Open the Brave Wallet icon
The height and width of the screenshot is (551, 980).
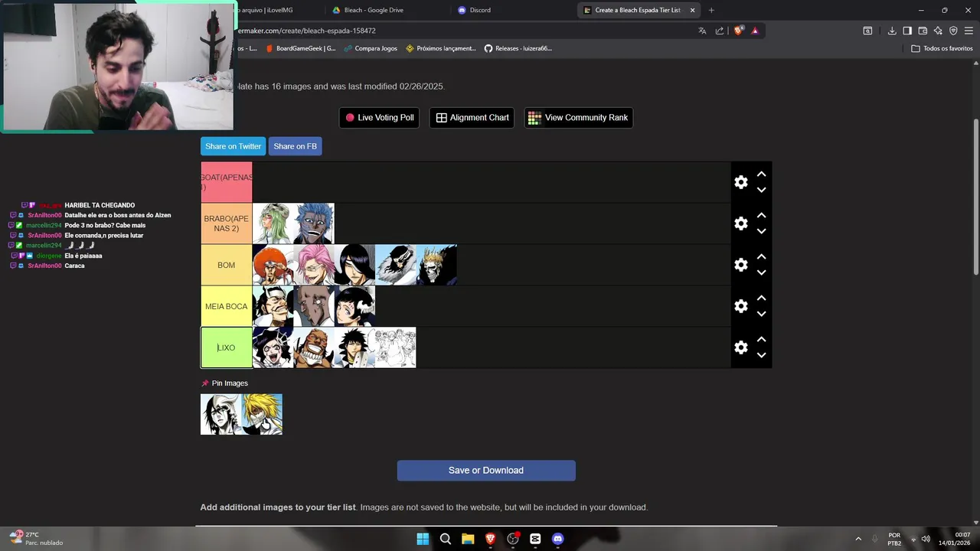pyautogui.click(x=923, y=31)
